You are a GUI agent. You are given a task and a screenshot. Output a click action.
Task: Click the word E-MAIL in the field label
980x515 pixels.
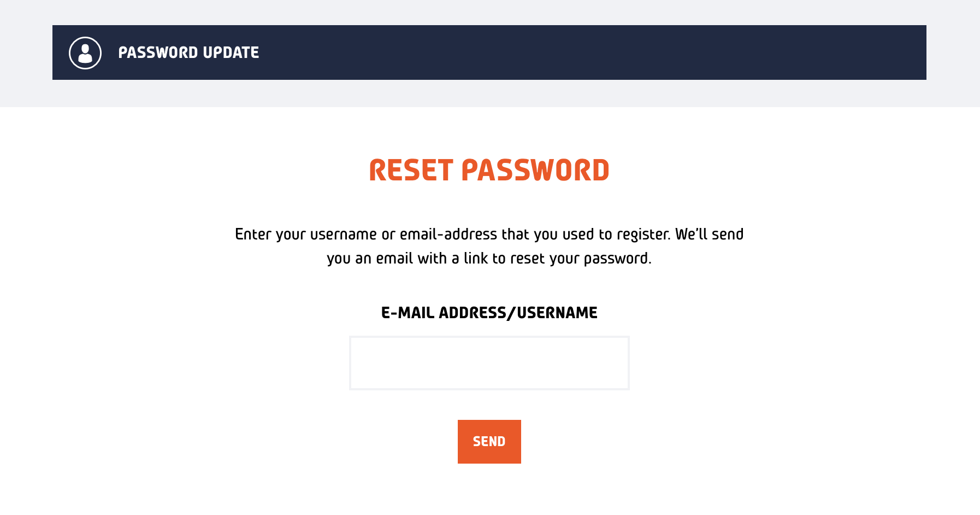click(x=408, y=313)
